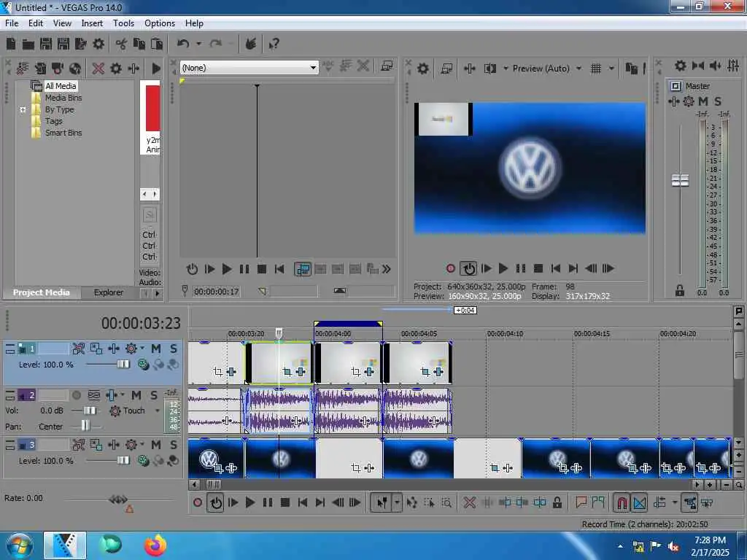Expand more trimmer buttons chevron
This screenshot has height=560, width=747.
pos(387,269)
